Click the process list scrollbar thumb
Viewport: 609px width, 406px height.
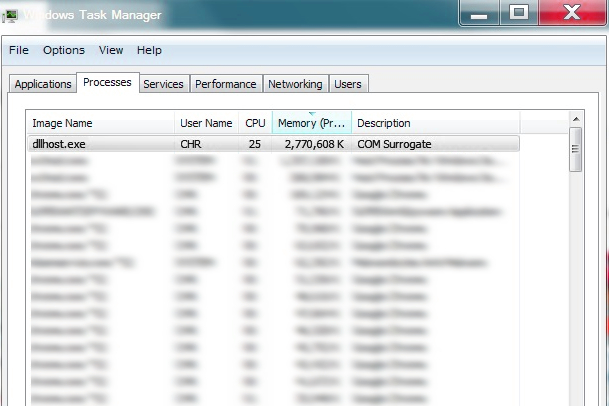(x=576, y=149)
